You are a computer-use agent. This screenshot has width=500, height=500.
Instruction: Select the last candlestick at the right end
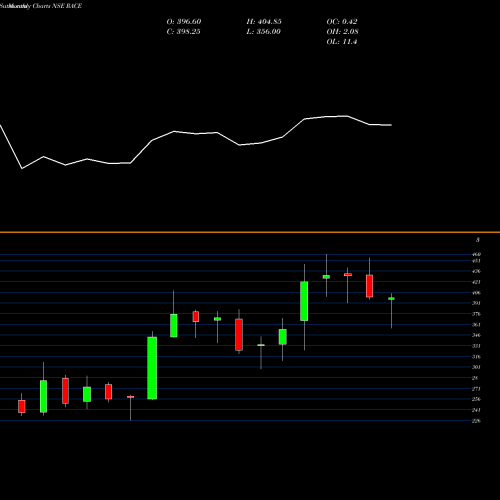391,299
